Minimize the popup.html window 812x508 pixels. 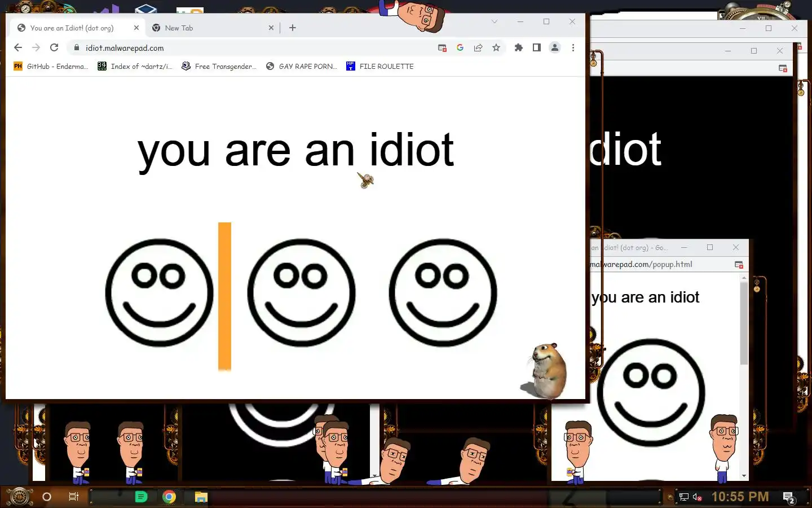tap(684, 247)
